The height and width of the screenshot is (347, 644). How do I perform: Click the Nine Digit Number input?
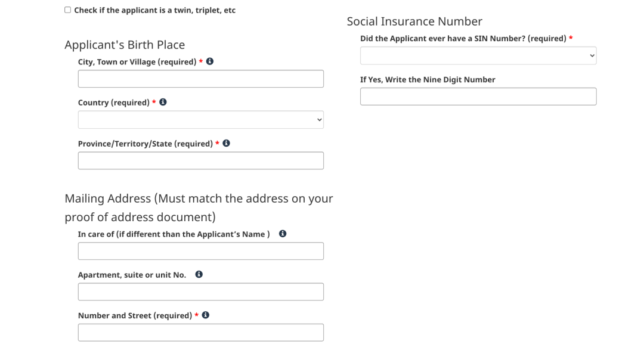(x=478, y=97)
